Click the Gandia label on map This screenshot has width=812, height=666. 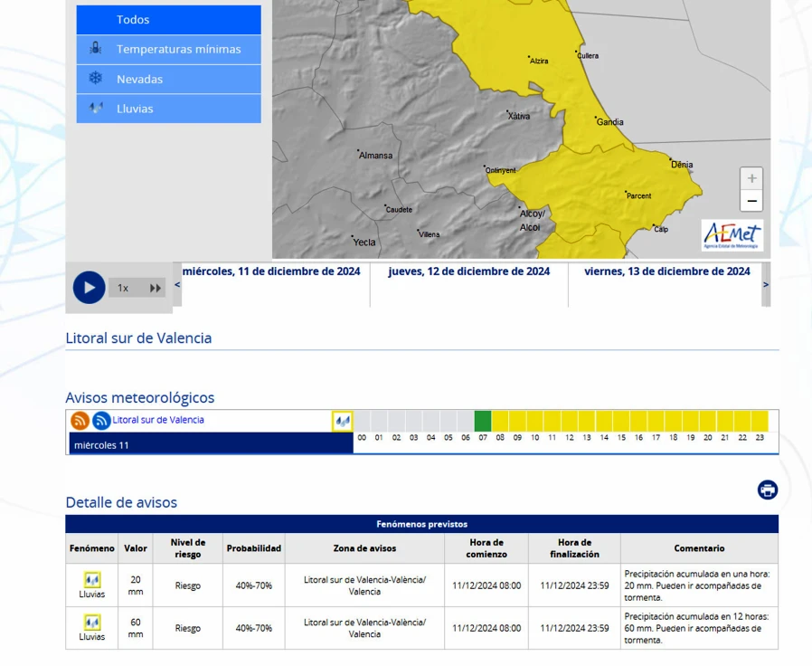609,122
